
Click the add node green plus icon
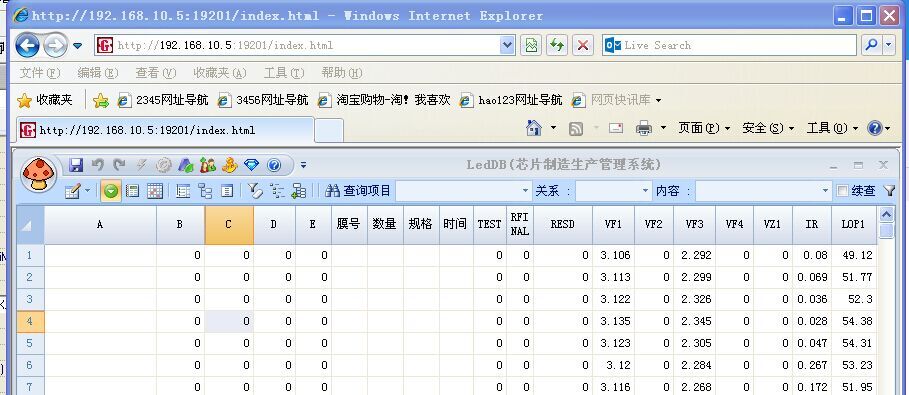pyautogui.click(x=299, y=191)
